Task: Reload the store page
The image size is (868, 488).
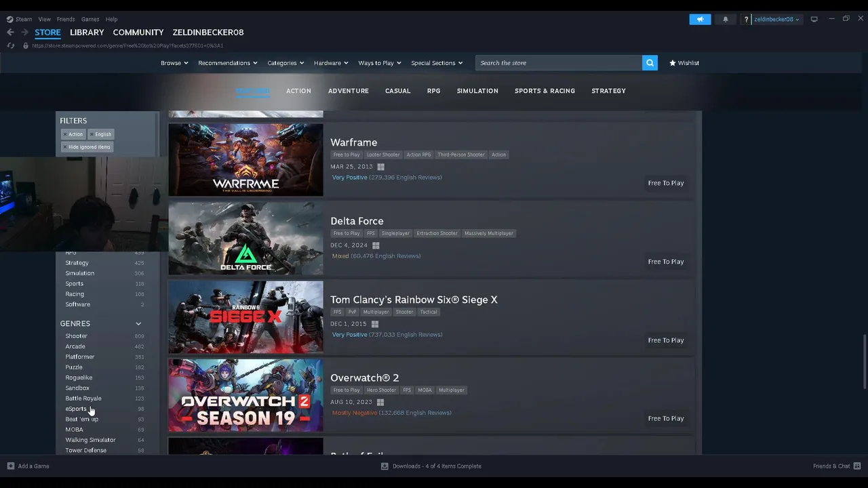Action: 10,45
